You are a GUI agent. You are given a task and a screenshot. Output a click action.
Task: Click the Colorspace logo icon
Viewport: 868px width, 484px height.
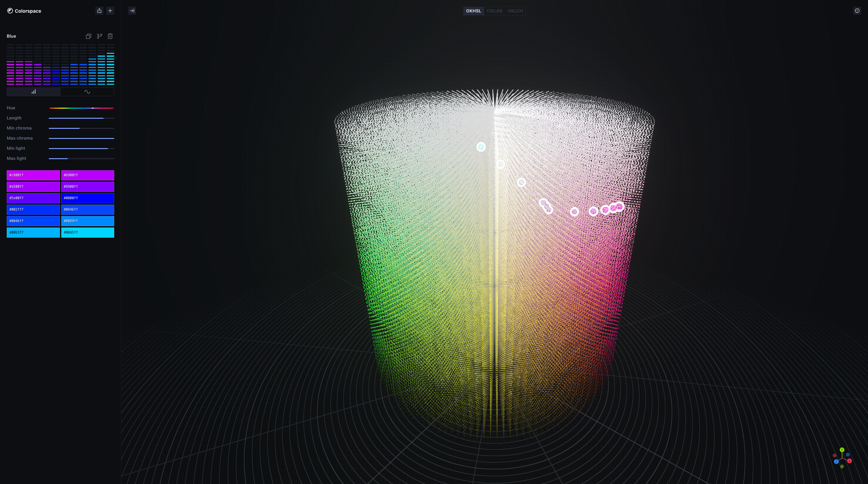(10, 11)
